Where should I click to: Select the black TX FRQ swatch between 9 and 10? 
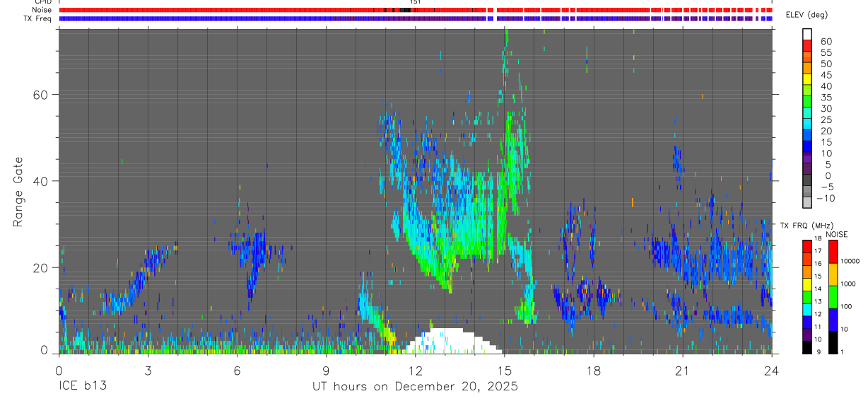click(807, 347)
